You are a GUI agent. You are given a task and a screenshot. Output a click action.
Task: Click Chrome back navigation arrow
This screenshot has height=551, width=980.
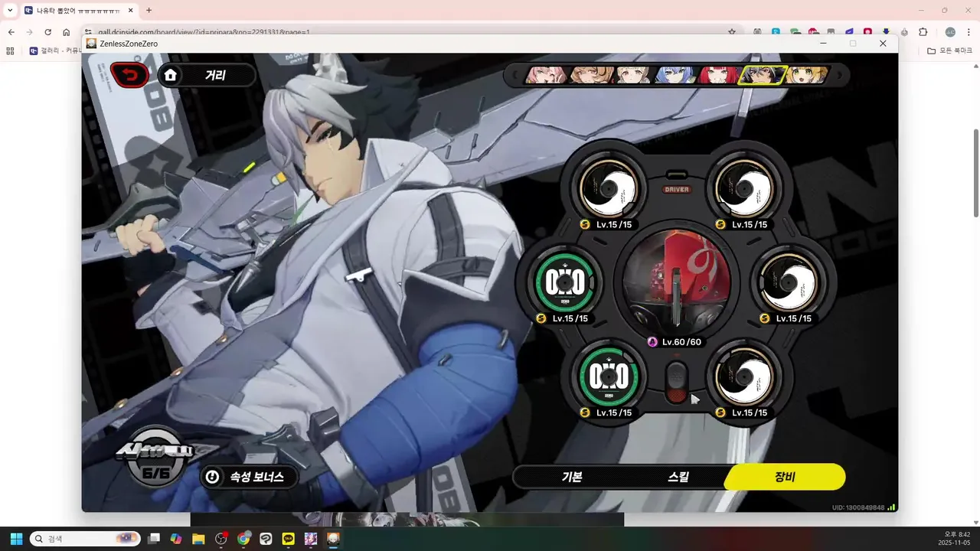point(11,32)
